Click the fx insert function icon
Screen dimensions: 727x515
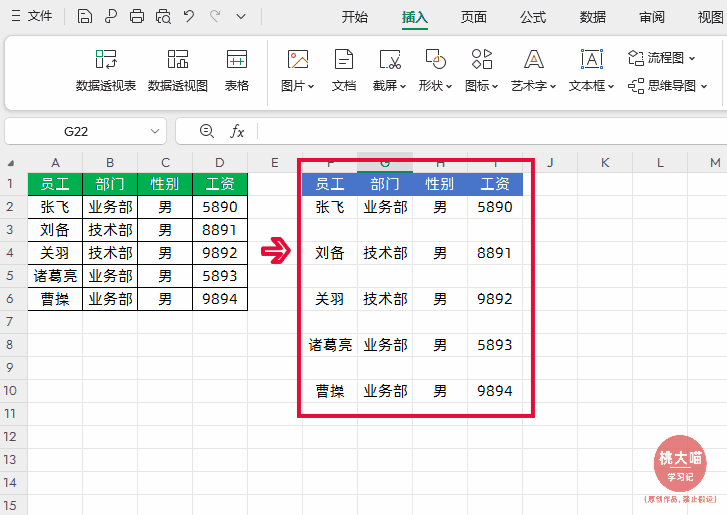click(x=237, y=132)
